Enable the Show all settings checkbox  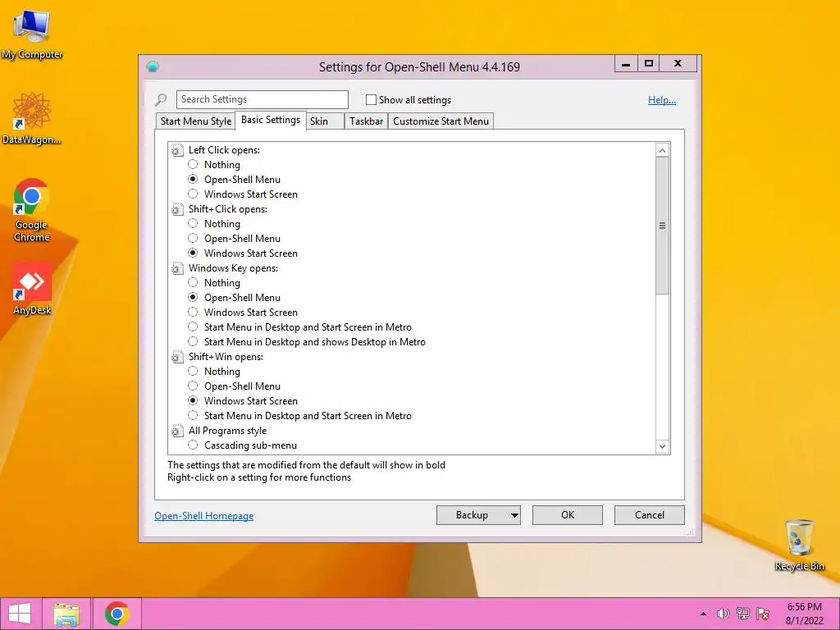coord(371,99)
